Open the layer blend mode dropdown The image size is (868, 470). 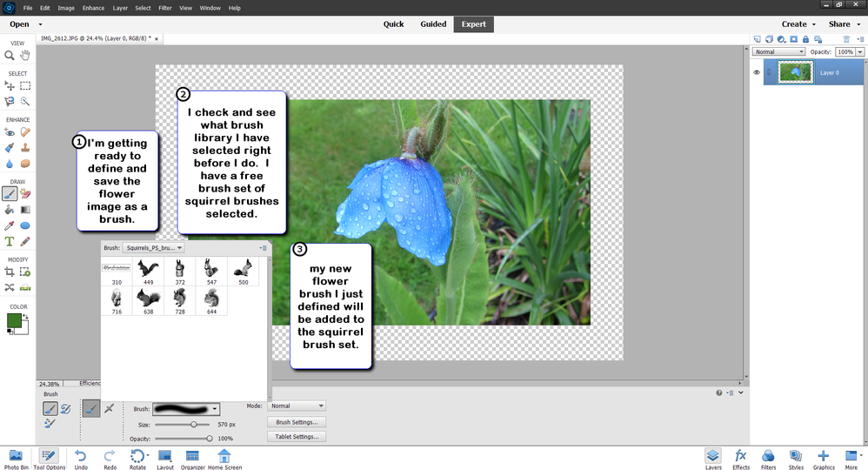778,51
